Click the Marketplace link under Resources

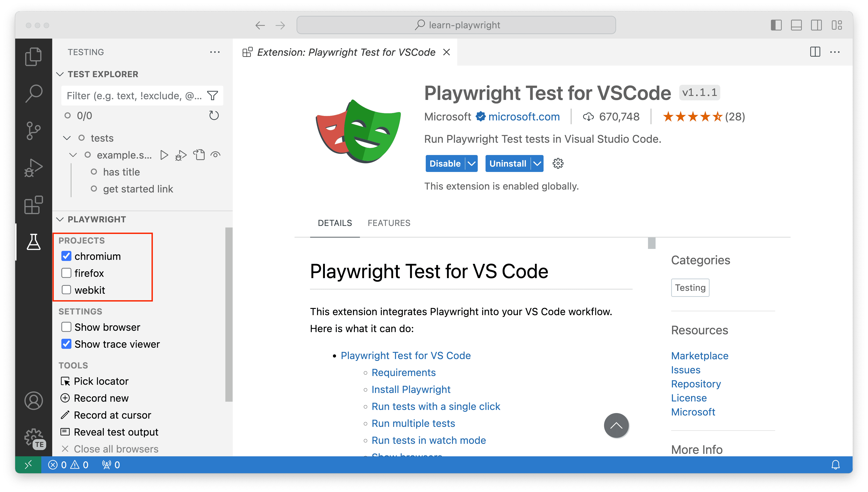pos(700,356)
